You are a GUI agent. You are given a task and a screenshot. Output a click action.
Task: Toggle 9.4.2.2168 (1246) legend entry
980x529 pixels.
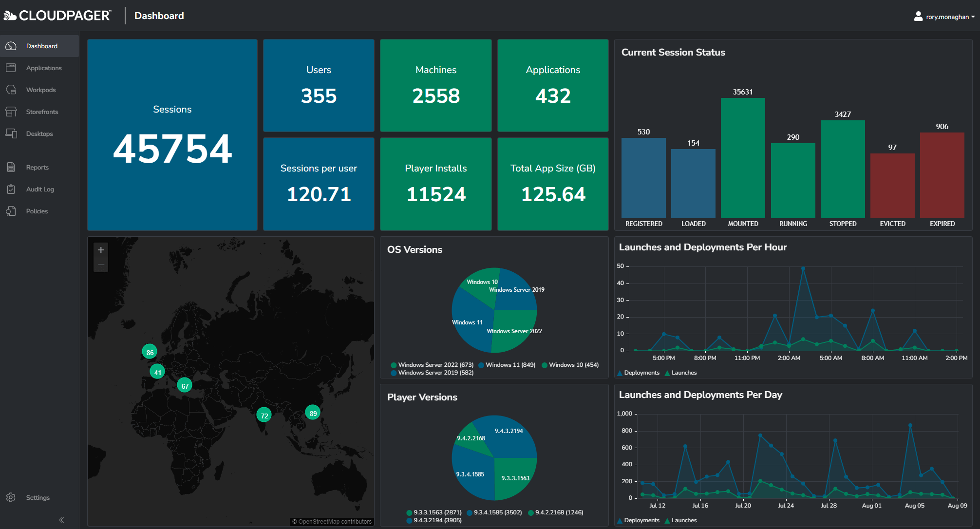556,512
